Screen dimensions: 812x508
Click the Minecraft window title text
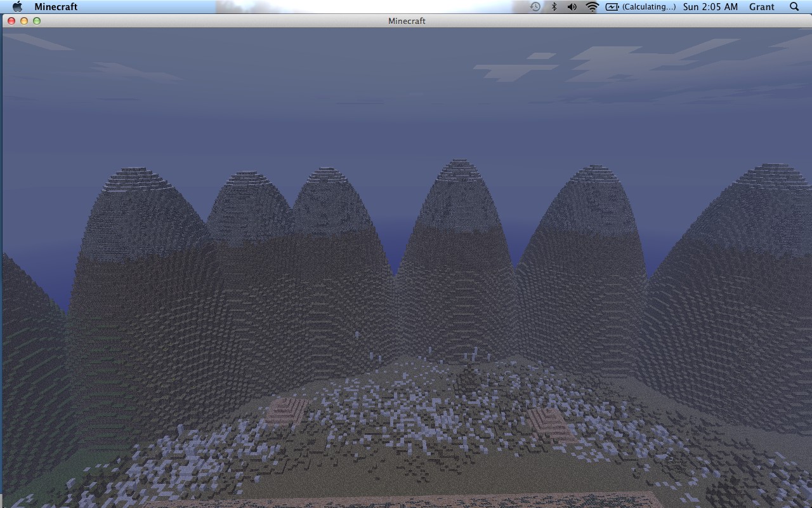pos(407,21)
